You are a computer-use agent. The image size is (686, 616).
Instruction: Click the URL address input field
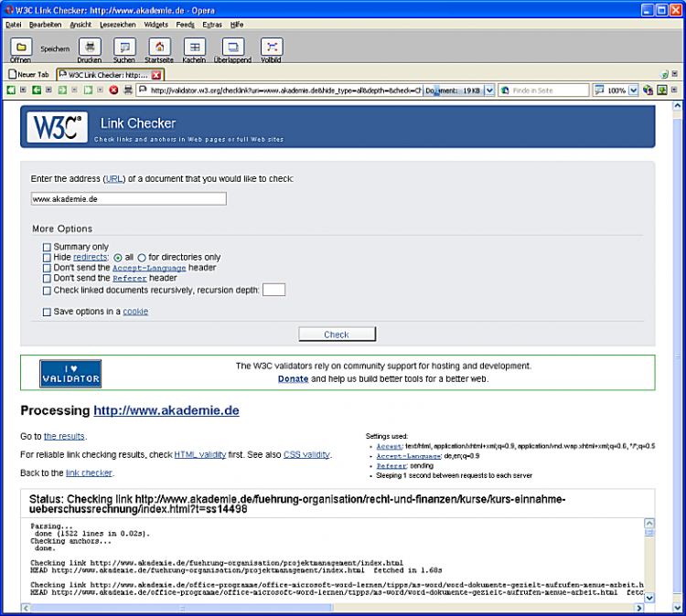pyautogui.click(x=128, y=198)
